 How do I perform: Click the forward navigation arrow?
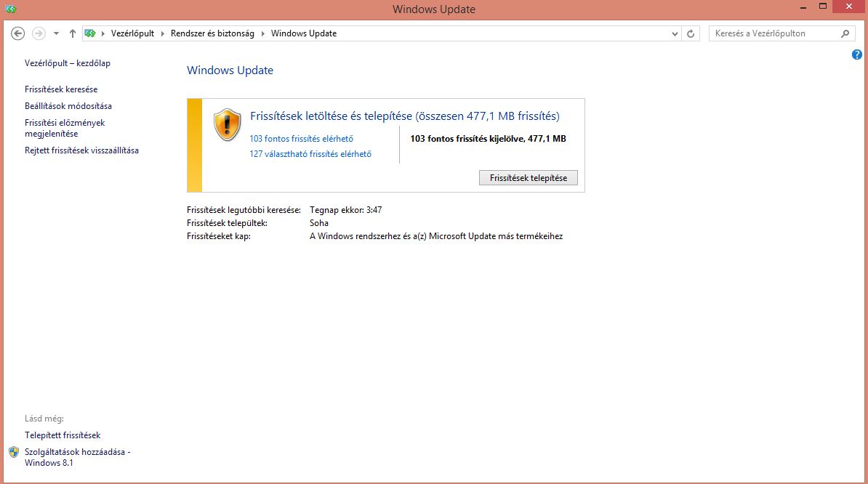[x=39, y=33]
